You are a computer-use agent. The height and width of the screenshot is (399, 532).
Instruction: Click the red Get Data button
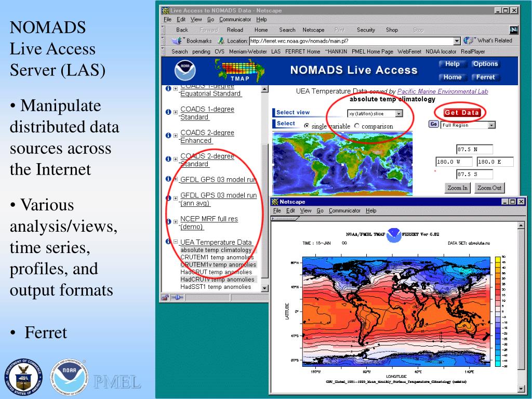coord(461,113)
